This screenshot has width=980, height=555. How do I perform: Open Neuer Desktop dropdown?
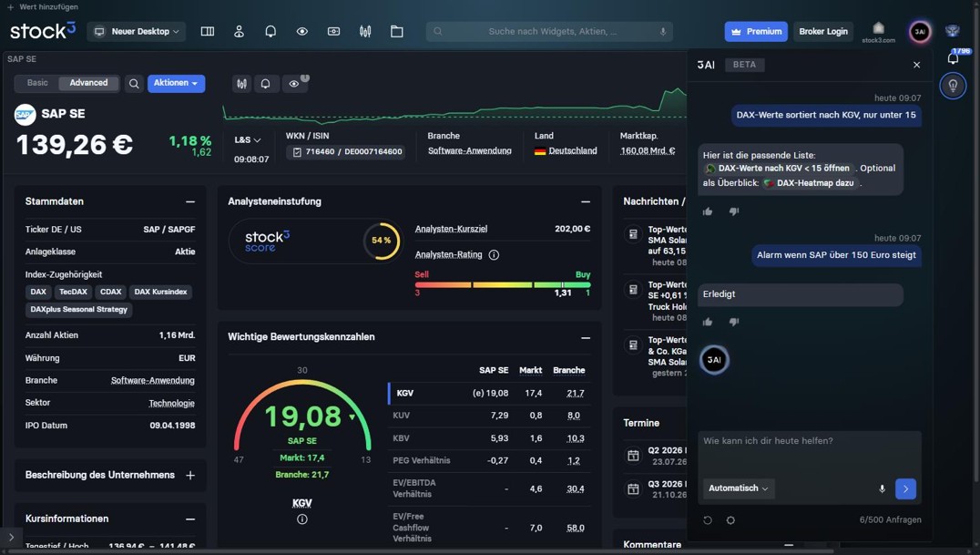[137, 31]
